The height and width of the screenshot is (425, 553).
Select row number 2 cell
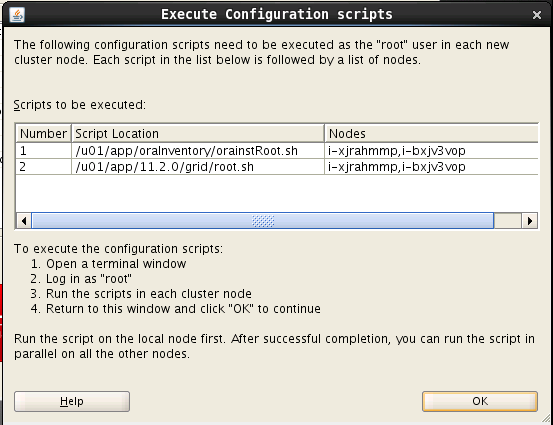point(43,167)
